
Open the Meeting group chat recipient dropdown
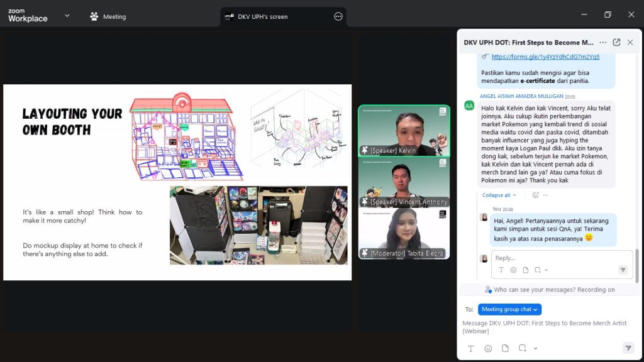pyautogui.click(x=509, y=309)
